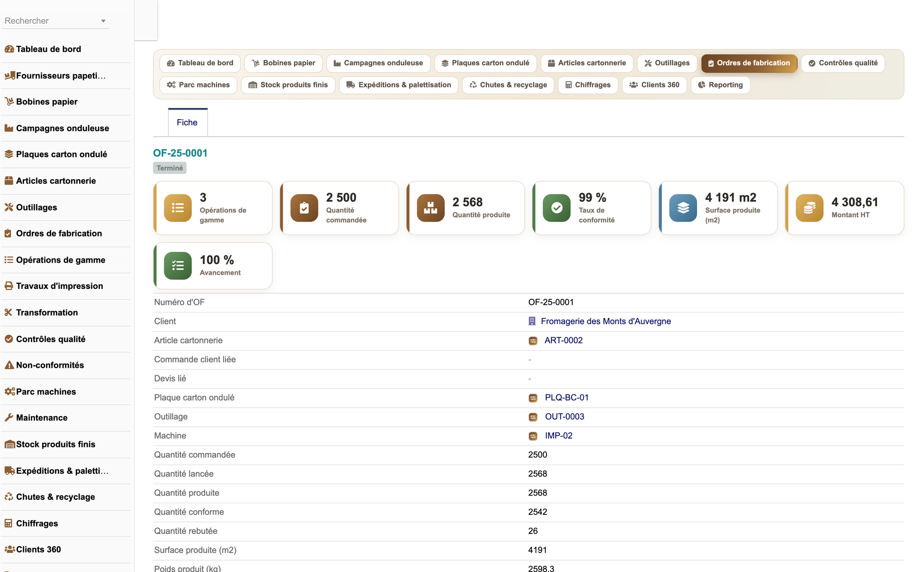
Task: Click the orange Opérations de gamme card icon
Action: pos(178,208)
